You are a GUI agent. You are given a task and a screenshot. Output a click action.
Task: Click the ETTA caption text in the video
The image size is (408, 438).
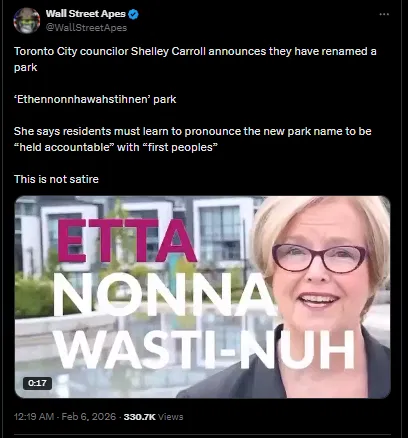point(127,241)
